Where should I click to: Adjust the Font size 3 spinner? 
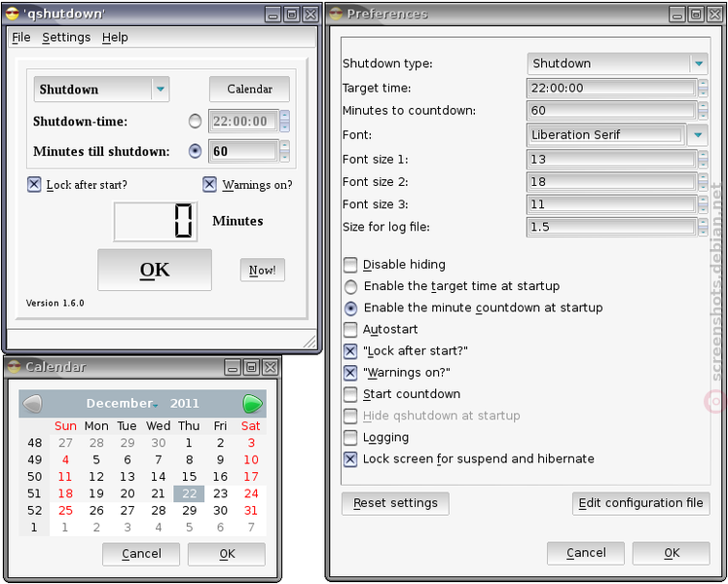click(x=703, y=204)
